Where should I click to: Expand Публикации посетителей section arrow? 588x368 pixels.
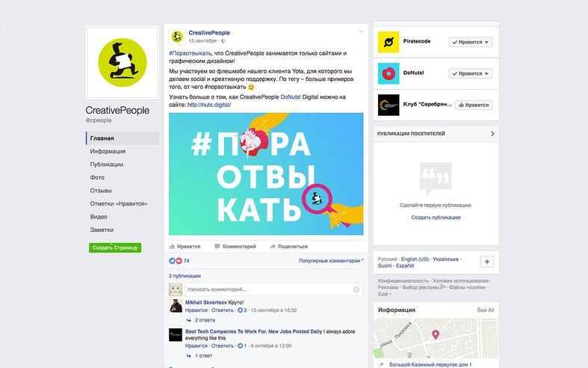coord(492,134)
